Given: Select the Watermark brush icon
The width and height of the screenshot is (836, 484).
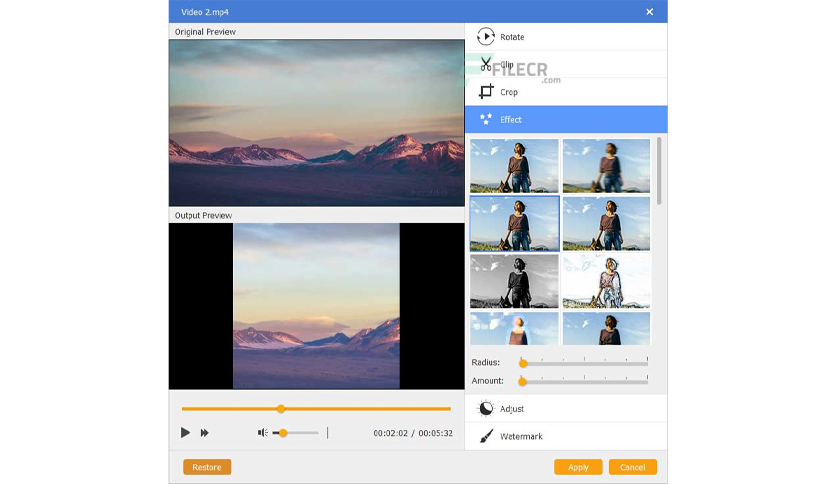Looking at the screenshot, I should pos(486,436).
